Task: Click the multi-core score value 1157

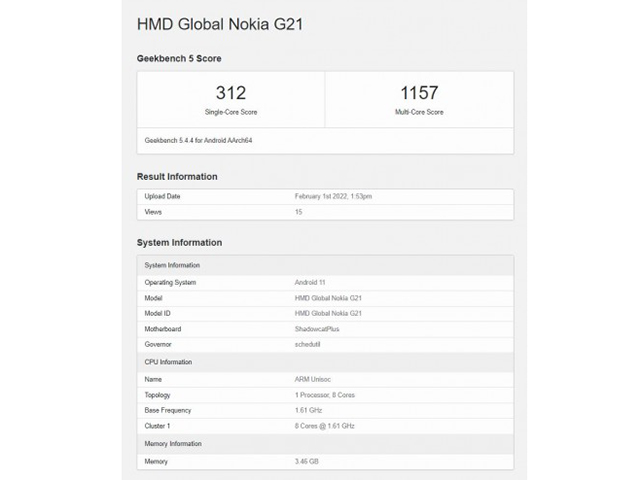Action: (419, 93)
